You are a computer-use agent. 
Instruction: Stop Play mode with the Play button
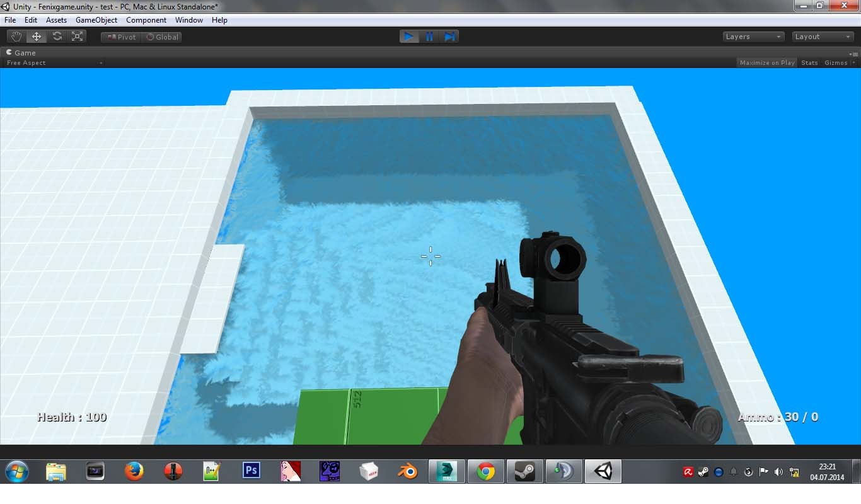[408, 37]
